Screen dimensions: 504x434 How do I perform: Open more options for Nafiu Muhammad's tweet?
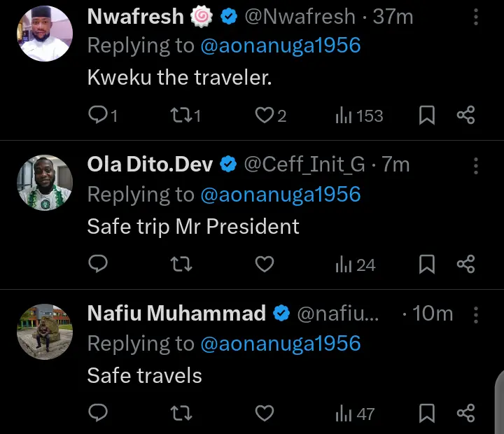coord(476,314)
